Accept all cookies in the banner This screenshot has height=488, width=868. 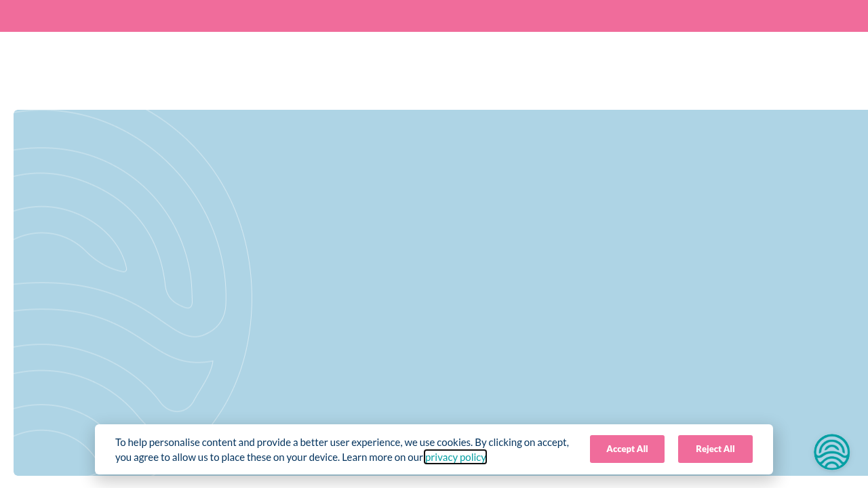coord(627,449)
